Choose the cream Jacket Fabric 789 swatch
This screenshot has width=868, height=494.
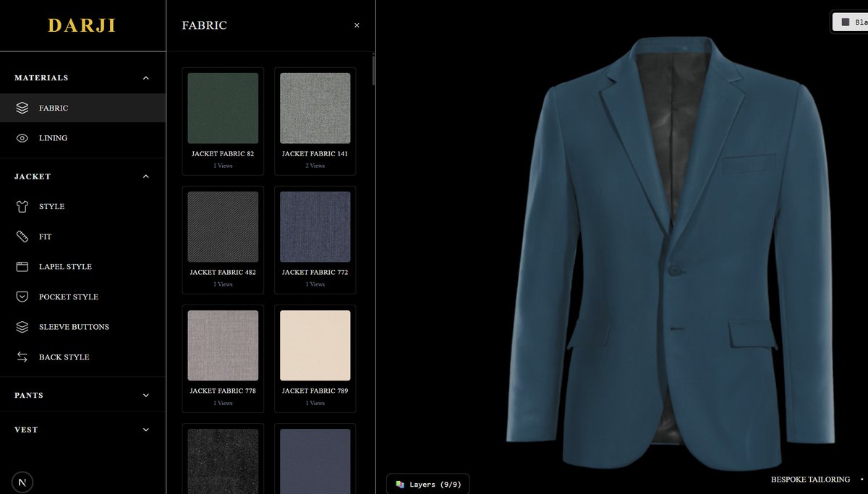[315, 345]
